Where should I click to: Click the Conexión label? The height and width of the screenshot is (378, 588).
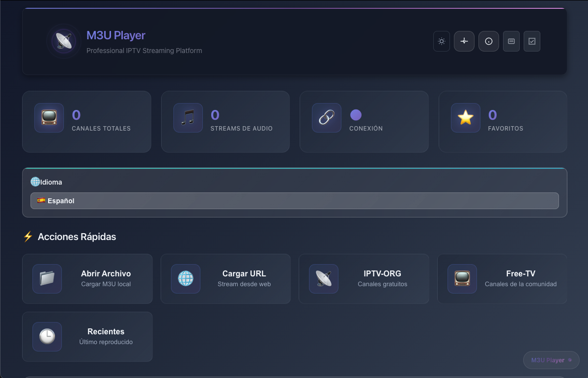(x=366, y=129)
